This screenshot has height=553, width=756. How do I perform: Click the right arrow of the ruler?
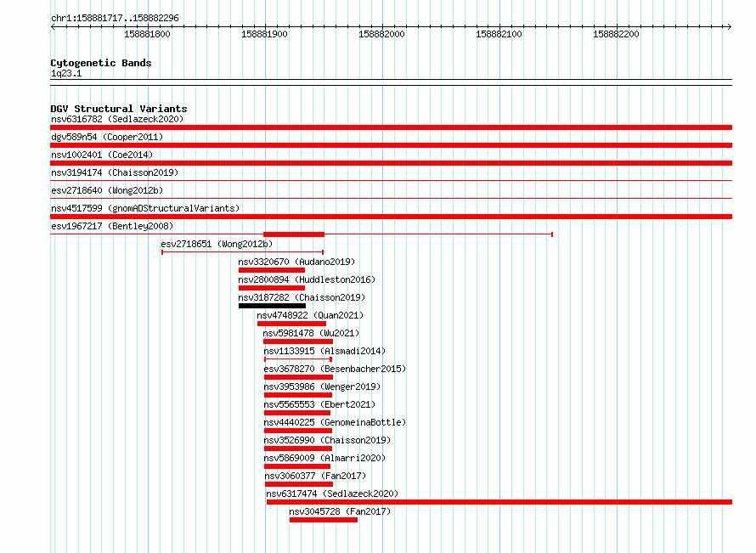[730, 26]
